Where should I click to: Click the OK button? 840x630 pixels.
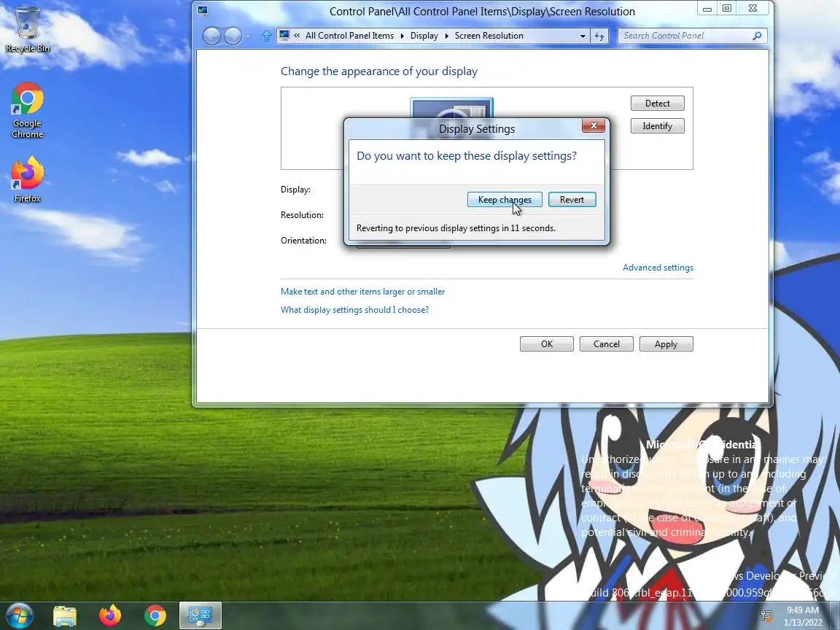[546, 344]
